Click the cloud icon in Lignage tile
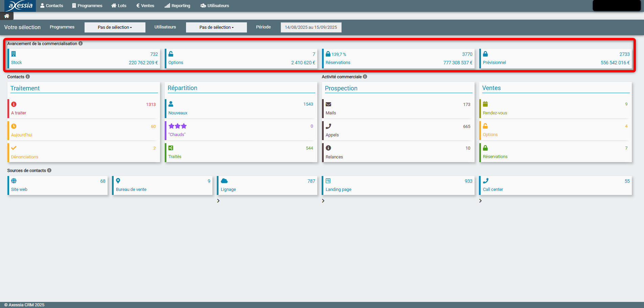644x308 pixels. [224, 181]
